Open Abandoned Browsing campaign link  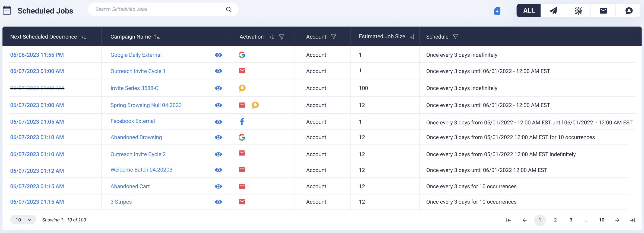click(136, 137)
